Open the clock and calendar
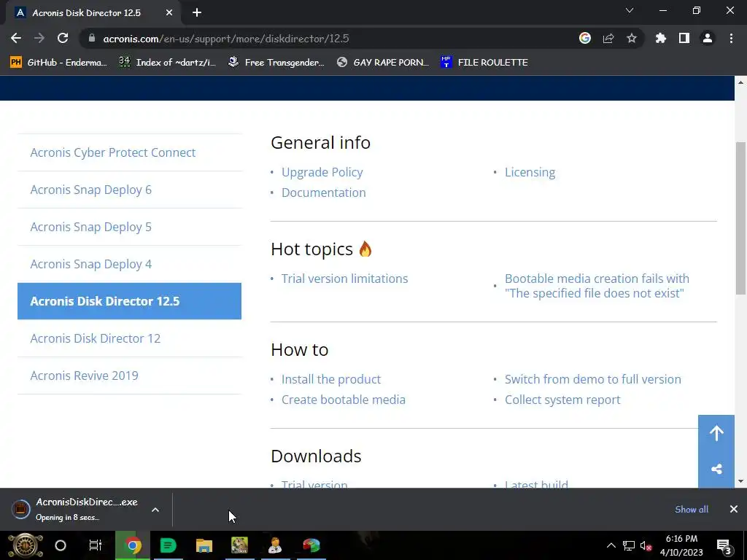Viewport: 747px width, 560px height. pos(681,545)
